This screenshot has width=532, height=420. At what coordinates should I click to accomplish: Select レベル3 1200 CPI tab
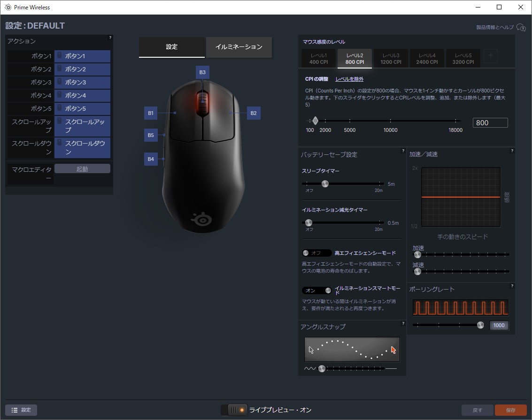pos(391,59)
